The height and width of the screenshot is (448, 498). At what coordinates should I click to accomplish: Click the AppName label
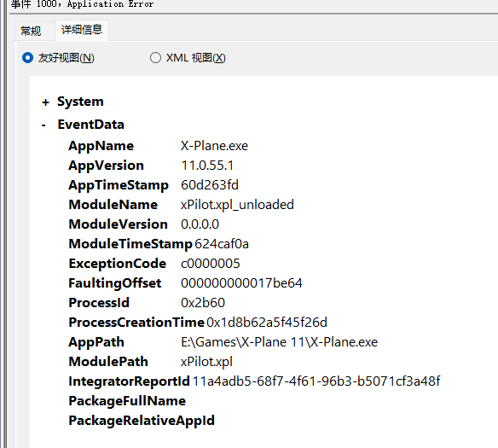click(x=101, y=147)
